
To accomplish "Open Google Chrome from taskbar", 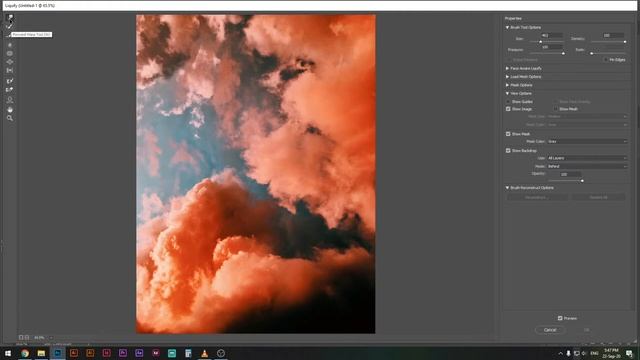I will point(25,353).
